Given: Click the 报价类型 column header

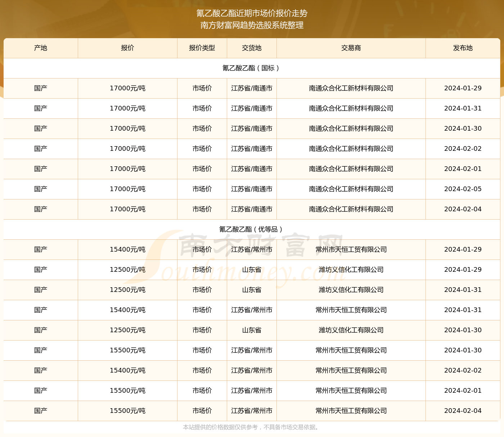Looking at the screenshot, I should pyautogui.click(x=202, y=48).
